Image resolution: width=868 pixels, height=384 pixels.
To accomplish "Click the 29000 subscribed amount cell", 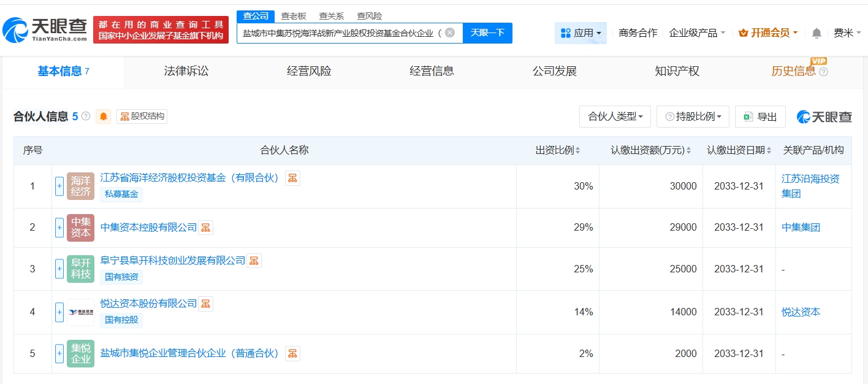I will [651, 228].
